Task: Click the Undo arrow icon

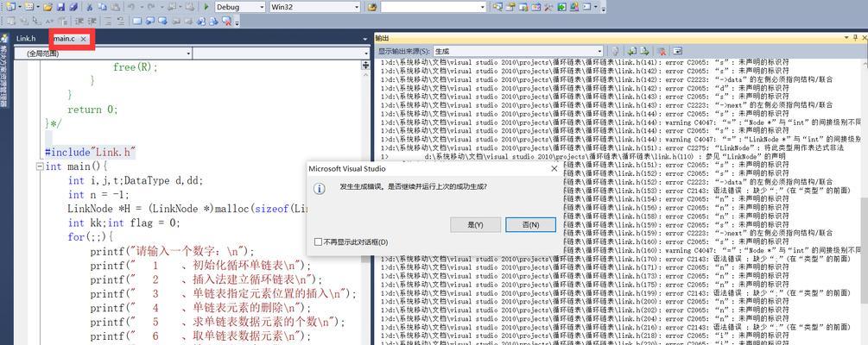Action: pyautogui.click(x=131, y=7)
